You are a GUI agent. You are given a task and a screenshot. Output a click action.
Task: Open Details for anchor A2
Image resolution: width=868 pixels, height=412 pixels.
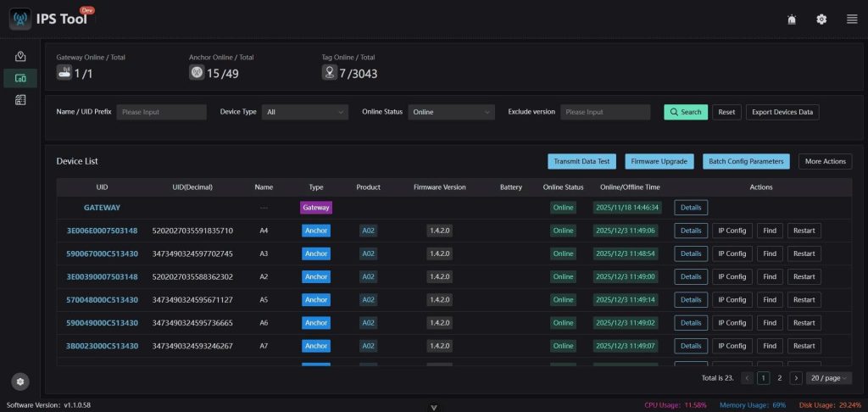tap(691, 276)
